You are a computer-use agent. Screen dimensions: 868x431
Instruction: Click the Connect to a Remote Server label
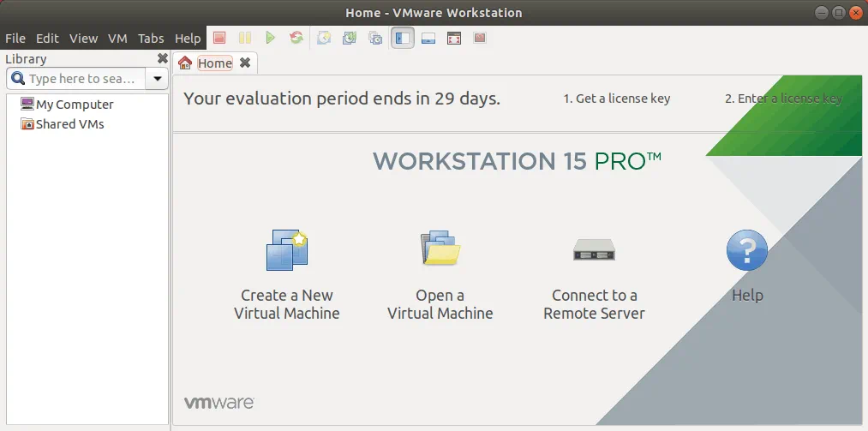(x=594, y=304)
